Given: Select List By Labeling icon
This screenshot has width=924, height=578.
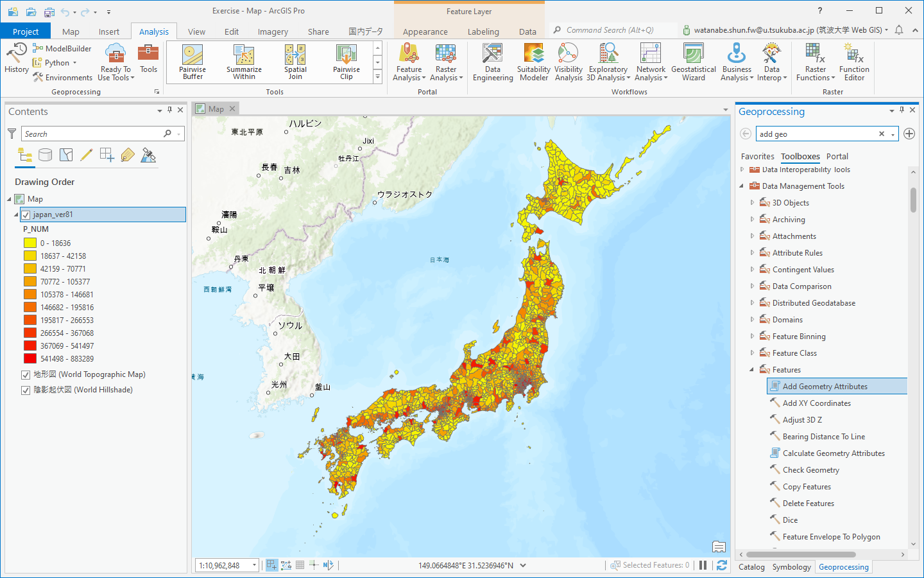Looking at the screenshot, I should [x=128, y=155].
